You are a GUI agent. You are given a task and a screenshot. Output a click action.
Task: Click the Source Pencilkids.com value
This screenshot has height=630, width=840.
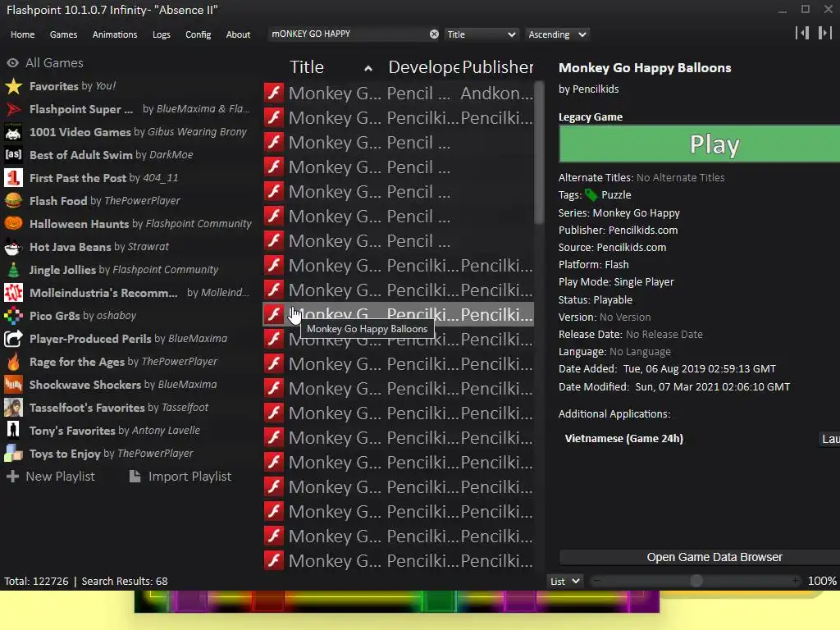click(632, 248)
